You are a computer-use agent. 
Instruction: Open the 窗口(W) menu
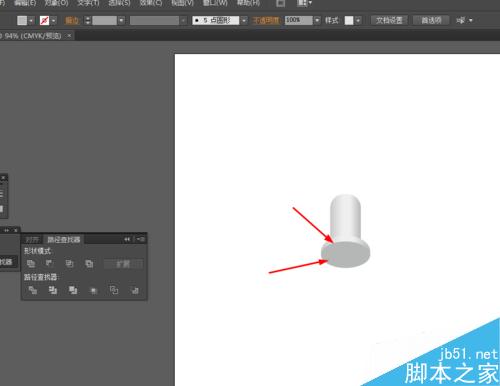[215, 3]
